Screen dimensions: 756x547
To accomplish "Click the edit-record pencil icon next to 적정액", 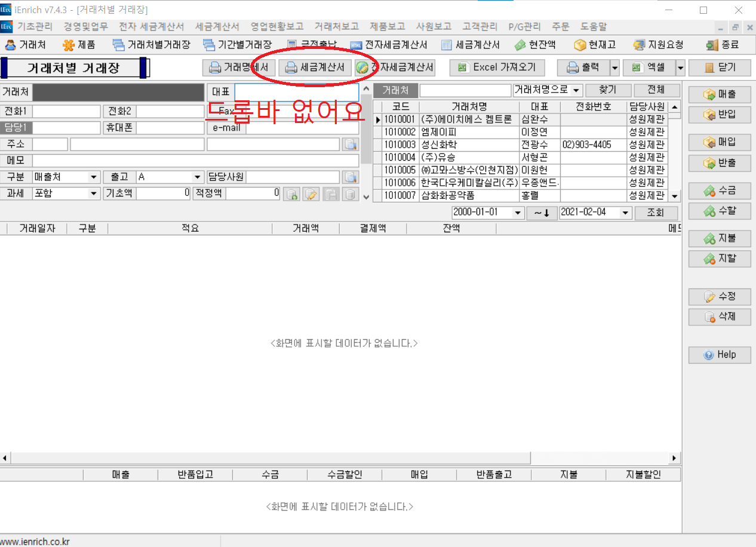I will click(x=311, y=194).
